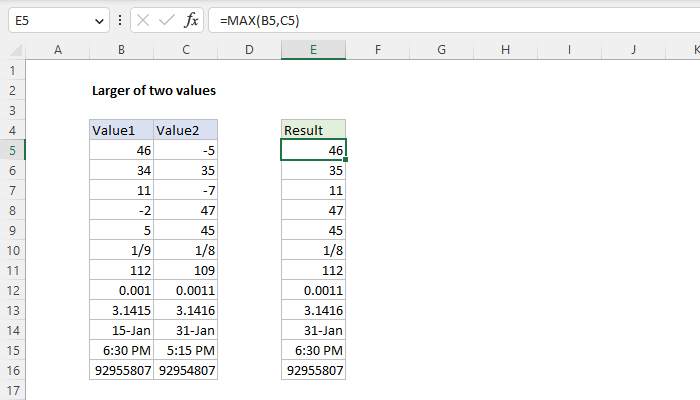Image resolution: width=700 pixels, height=400 pixels.
Task: Select cell C5 containing -5
Action: click(186, 150)
